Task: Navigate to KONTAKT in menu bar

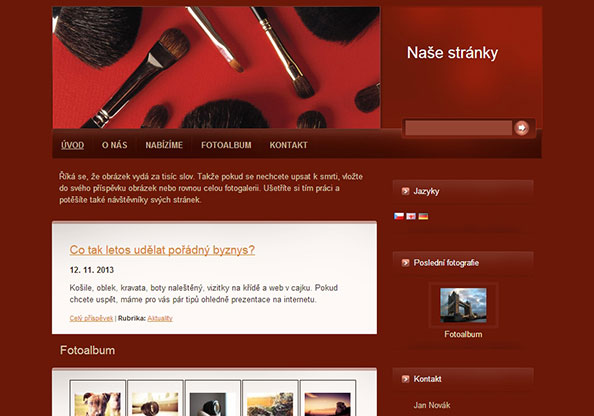Action: coord(288,145)
